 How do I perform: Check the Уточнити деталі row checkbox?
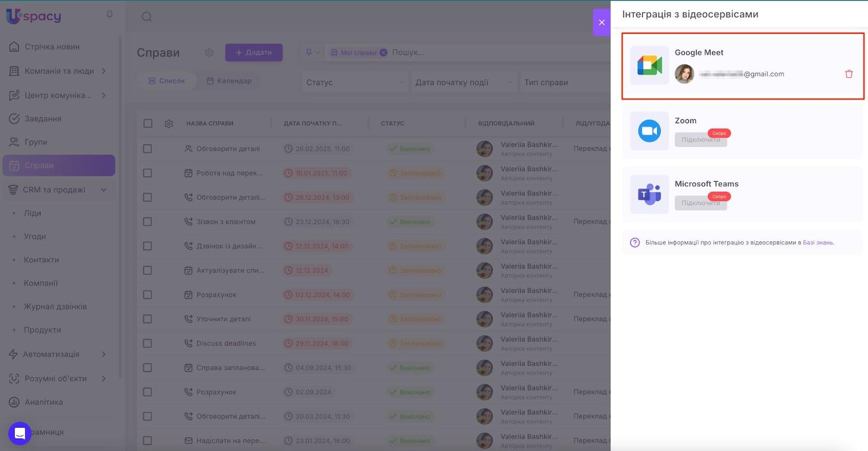(x=148, y=319)
